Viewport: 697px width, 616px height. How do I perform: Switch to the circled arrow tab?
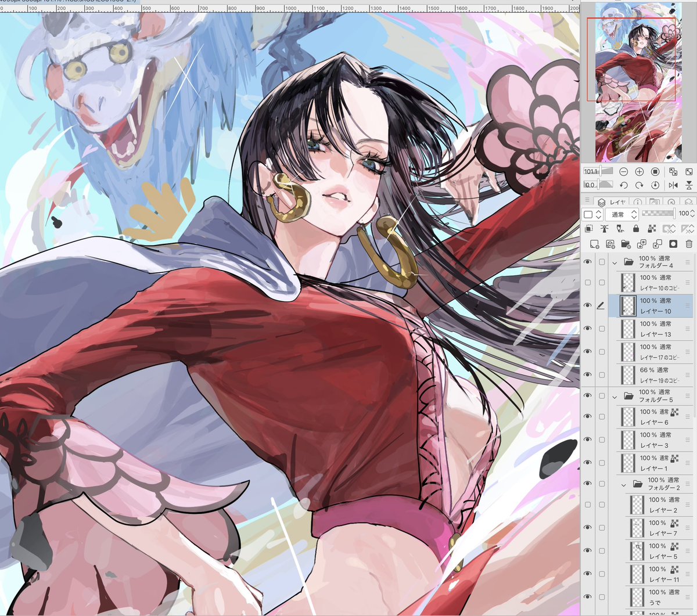(x=671, y=202)
